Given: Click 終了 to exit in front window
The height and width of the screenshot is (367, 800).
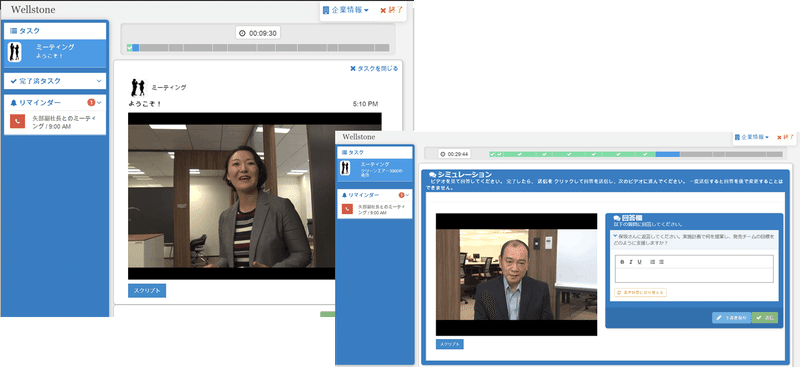Looking at the screenshot, I should 786,137.
